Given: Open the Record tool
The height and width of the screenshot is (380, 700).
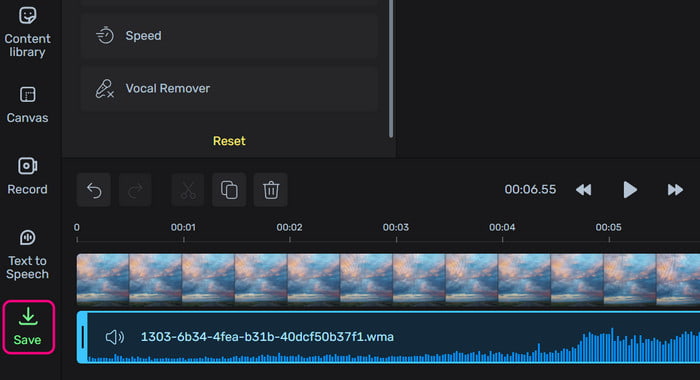Looking at the screenshot, I should pyautogui.click(x=27, y=176).
